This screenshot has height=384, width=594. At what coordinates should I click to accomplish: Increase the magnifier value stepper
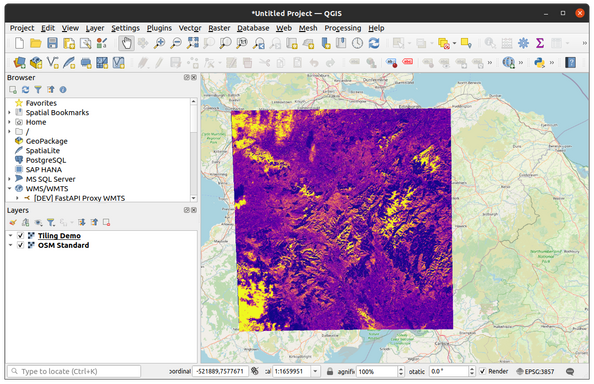point(401,369)
